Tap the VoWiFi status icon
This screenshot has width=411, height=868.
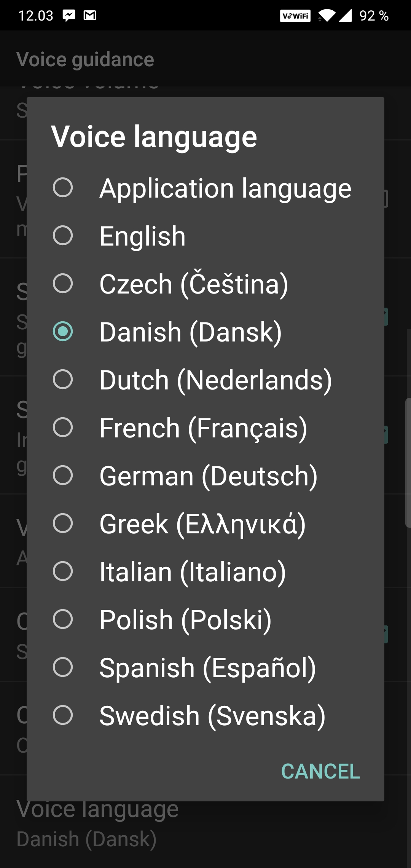point(295,16)
